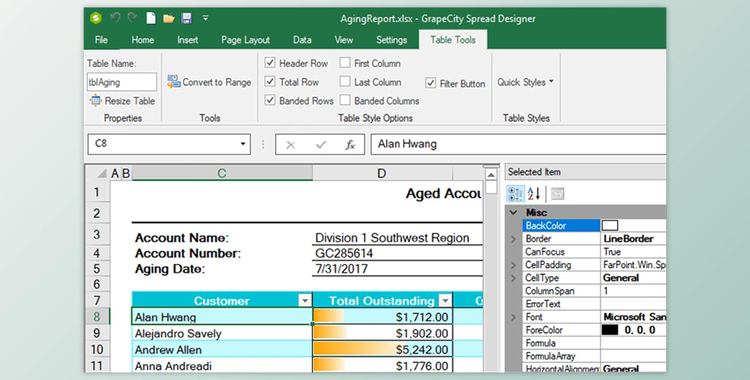Select column C header
The height and width of the screenshot is (380, 750).
222,173
